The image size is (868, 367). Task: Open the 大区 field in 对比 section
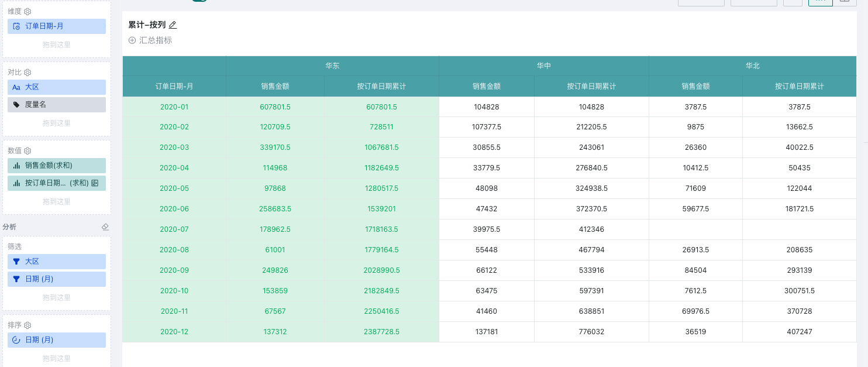(x=57, y=87)
